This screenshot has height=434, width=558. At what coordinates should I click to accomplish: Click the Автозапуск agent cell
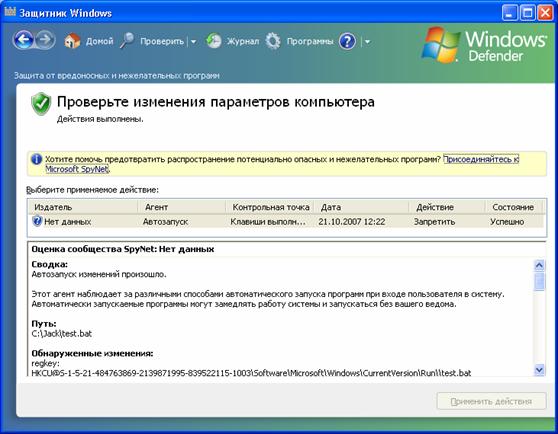(165, 222)
